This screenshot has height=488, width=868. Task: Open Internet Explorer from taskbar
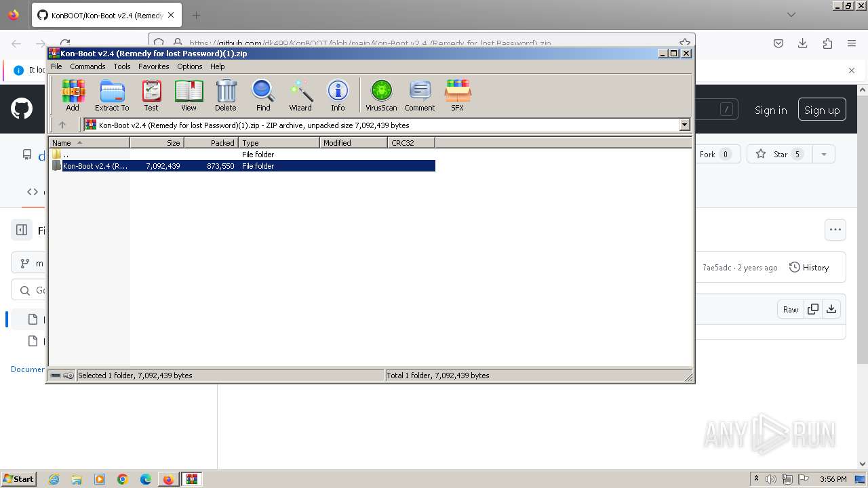[x=54, y=479]
